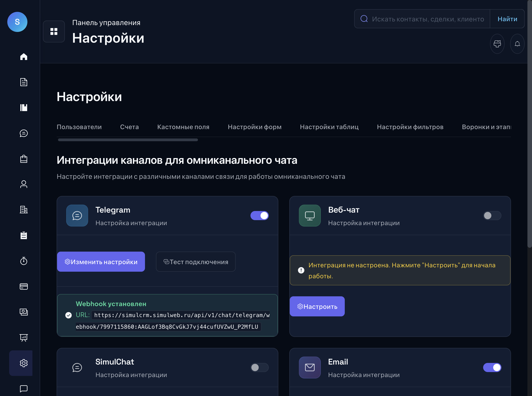Open the documents sidebar icon
Screen dimensions: 532x396
click(x=24, y=82)
